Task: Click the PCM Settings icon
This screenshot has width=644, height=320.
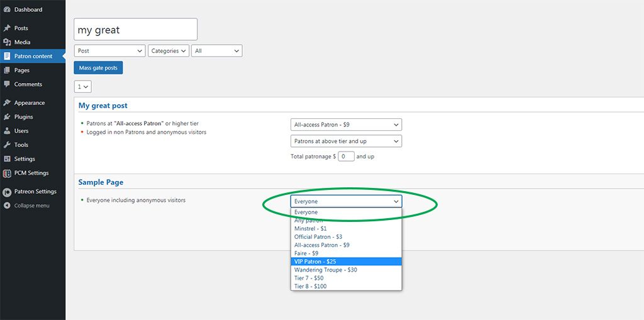Action: [x=6, y=173]
